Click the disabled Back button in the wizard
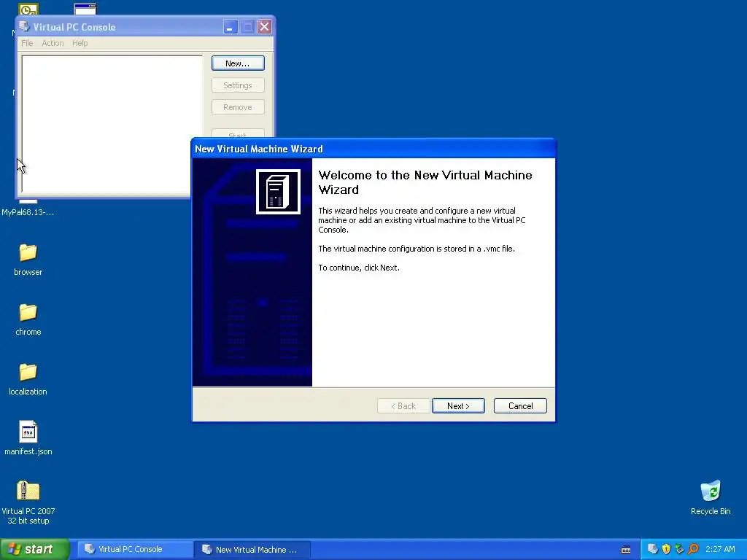The width and height of the screenshot is (747, 560). tap(403, 405)
